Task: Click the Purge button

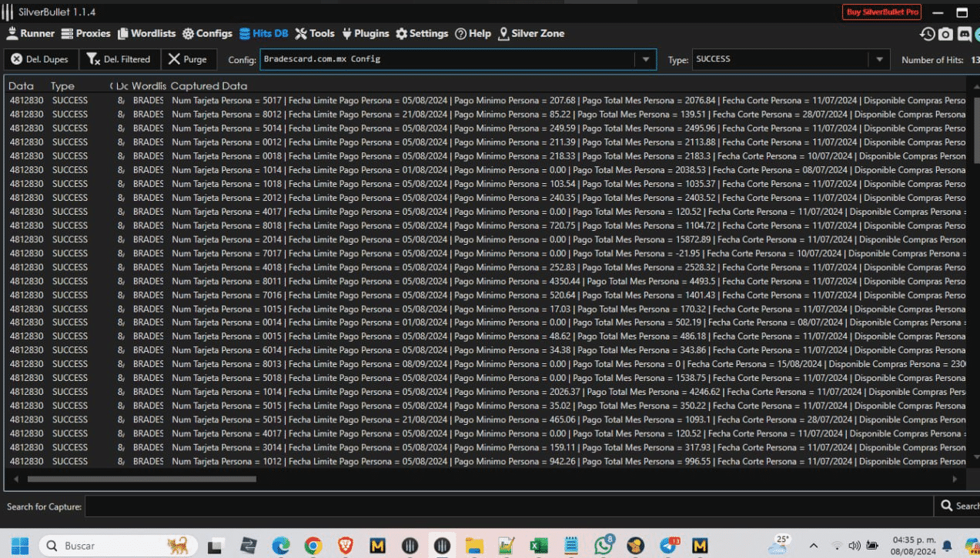Action: (x=188, y=59)
